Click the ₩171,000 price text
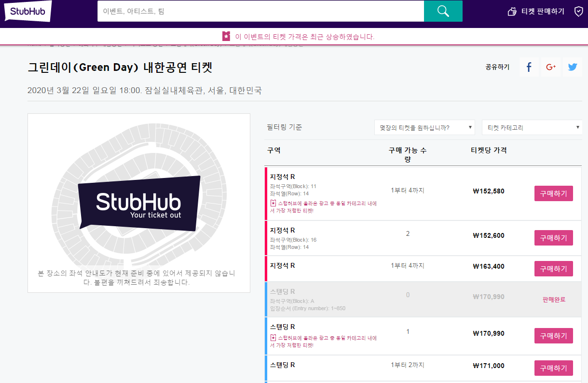588x383 pixels. click(x=489, y=366)
